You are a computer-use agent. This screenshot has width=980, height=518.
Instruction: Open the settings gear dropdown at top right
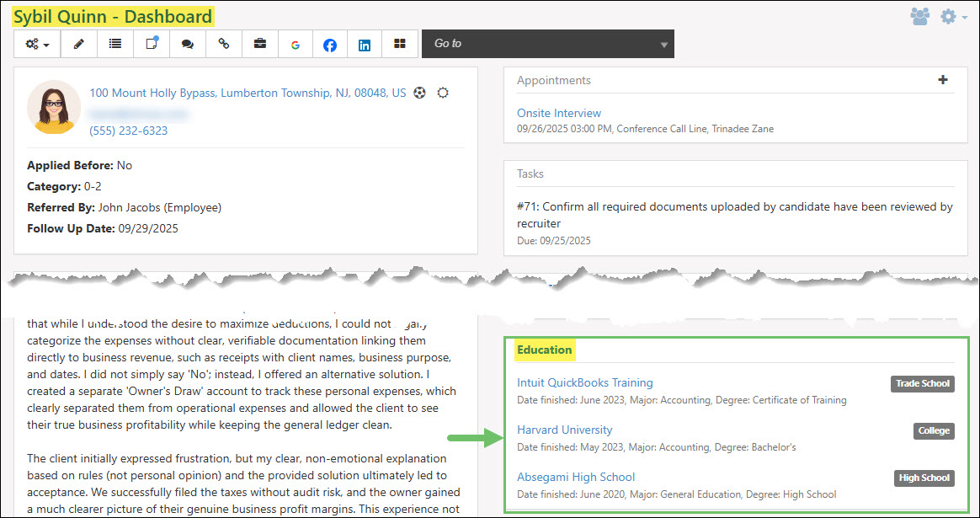[x=948, y=16]
